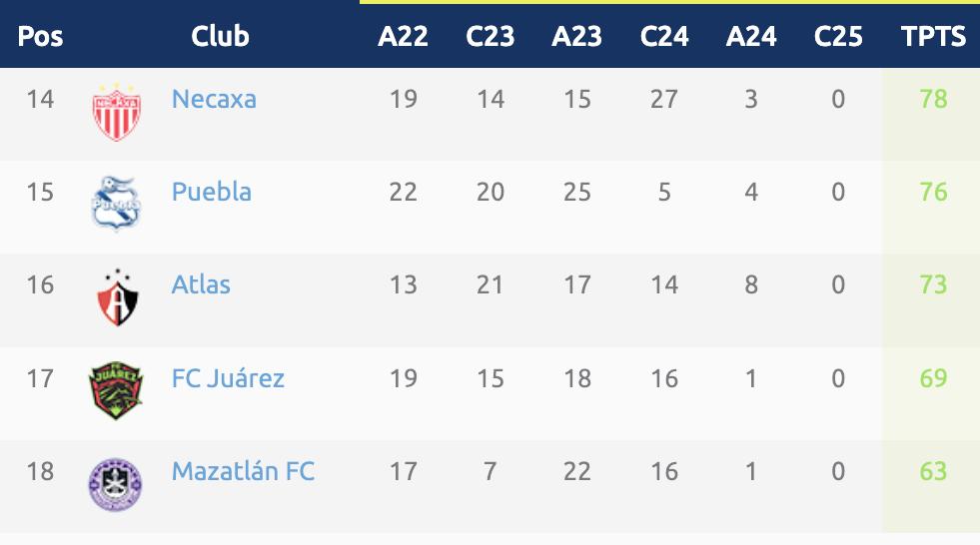Click the Atlas club crest icon
The image size is (980, 545).
[116, 295]
